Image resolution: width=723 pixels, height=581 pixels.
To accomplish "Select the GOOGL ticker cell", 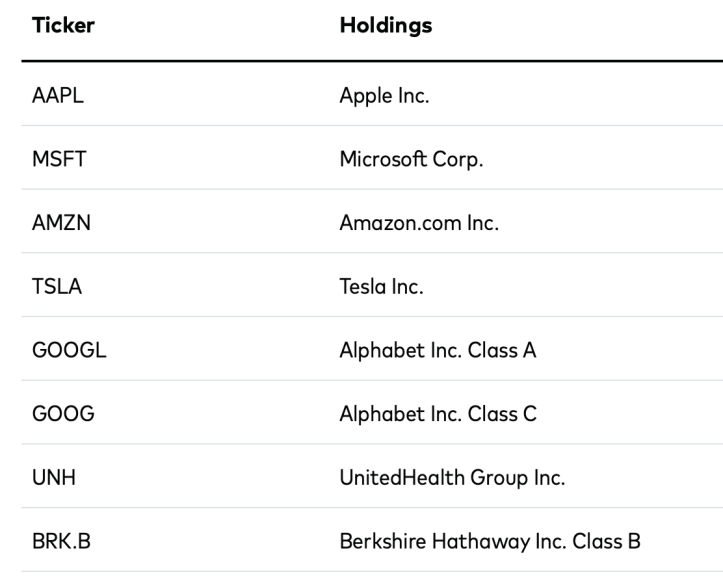I will point(69,350).
